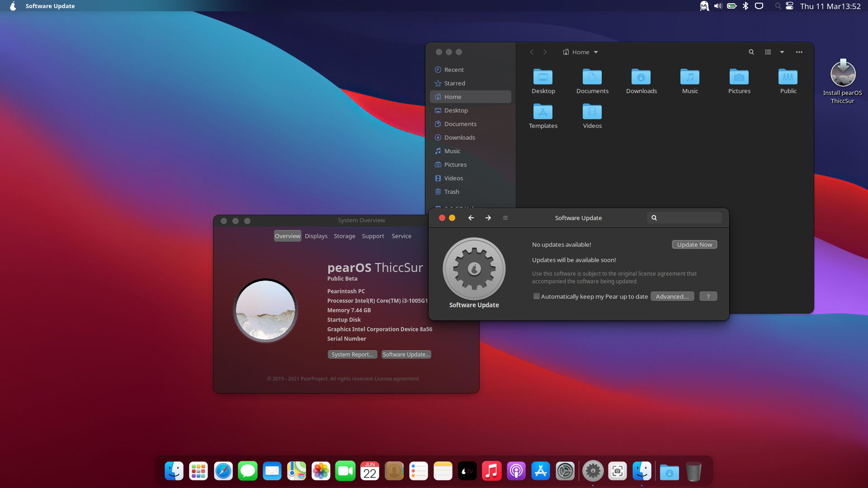Click System Report... button

point(352,354)
